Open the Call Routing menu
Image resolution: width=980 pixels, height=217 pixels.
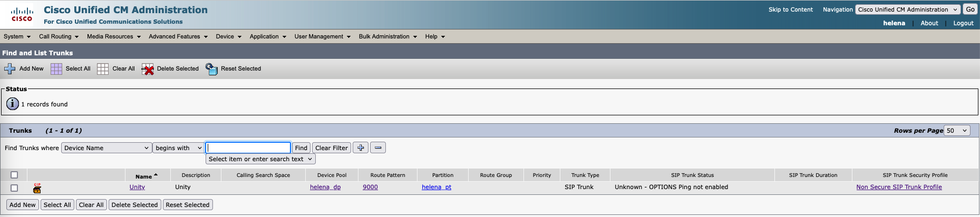pos(59,36)
